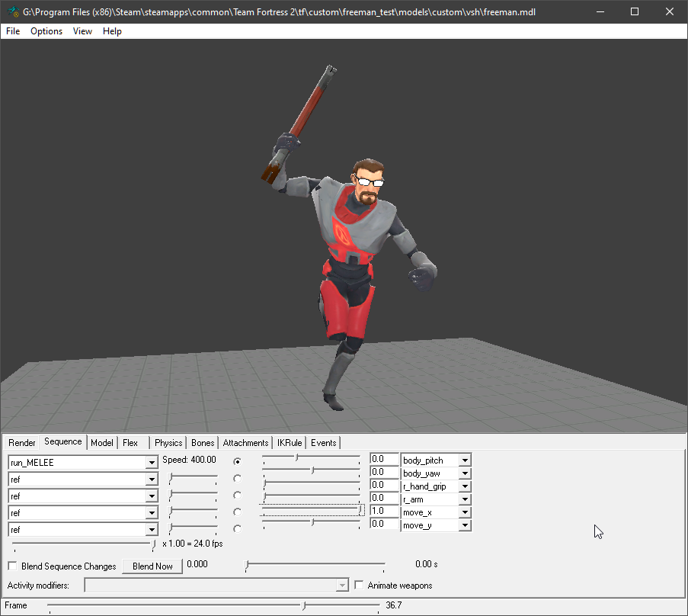Viewport: 688px width, 616px height.
Task: Adjust the move_y slider
Action: tap(311, 523)
